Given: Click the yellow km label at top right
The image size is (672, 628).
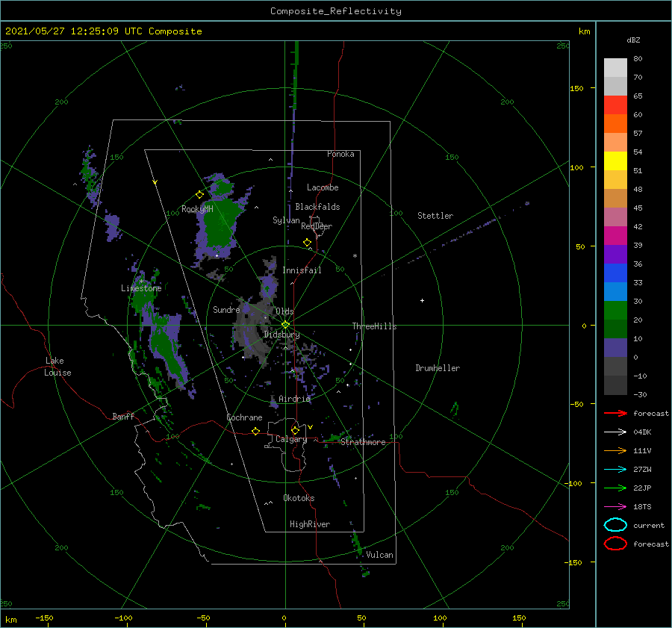Looking at the screenshot, I should coord(584,31).
